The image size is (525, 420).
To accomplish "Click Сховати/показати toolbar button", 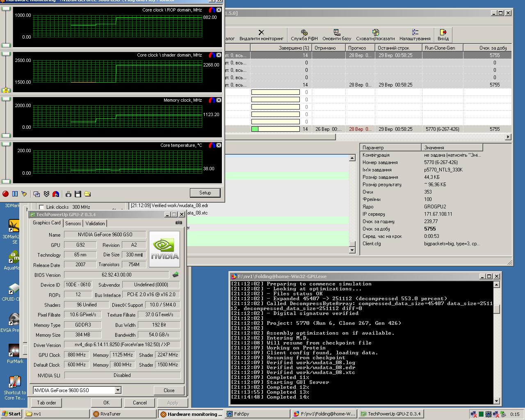I will [x=375, y=35].
